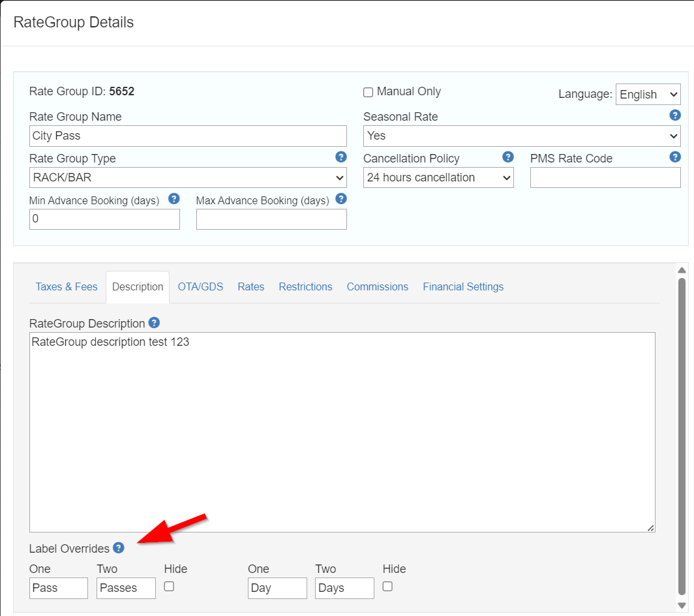
Task: Go to the Financial Settings tab
Action: 463,287
